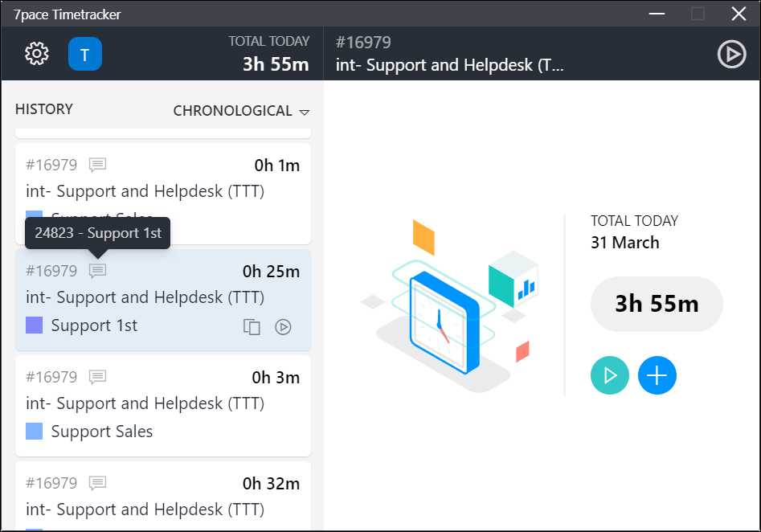Open the CHRONOLOGICAL sort dropdown

[x=241, y=111]
